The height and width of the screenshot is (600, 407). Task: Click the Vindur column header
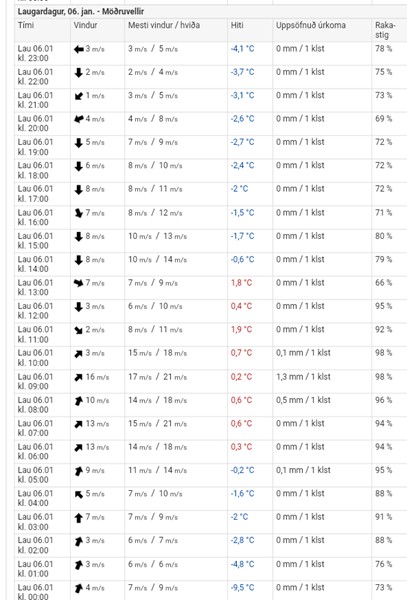point(85,25)
